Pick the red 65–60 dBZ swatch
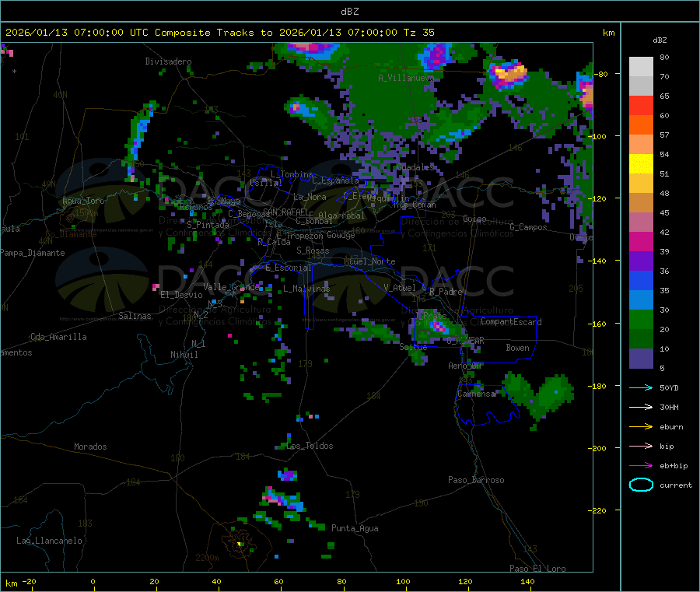 click(x=641, y=105)
